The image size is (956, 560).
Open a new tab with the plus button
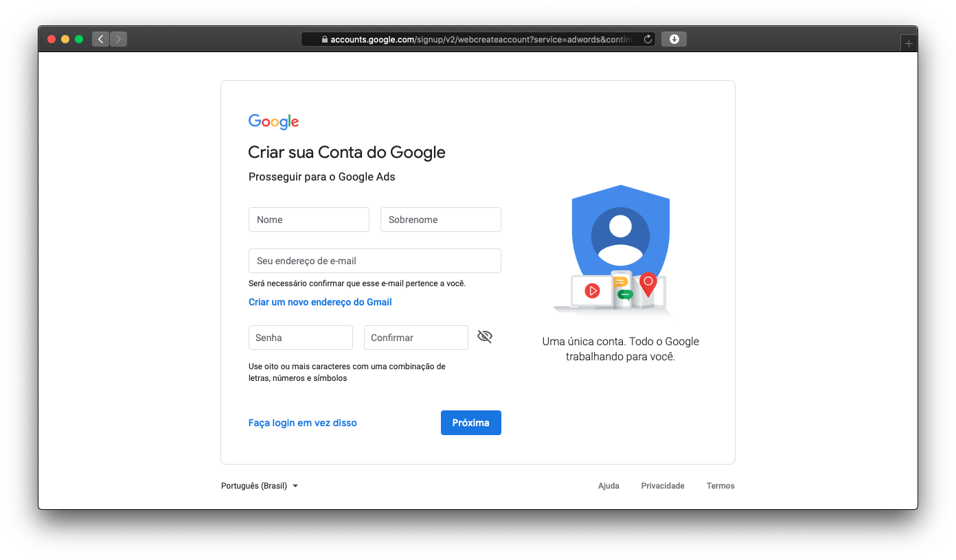[909, 43]
